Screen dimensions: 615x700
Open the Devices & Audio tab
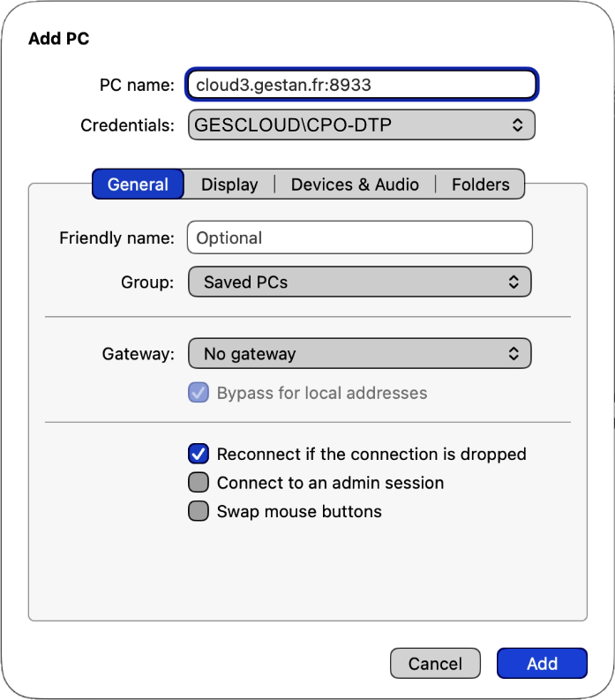point(355,184)
